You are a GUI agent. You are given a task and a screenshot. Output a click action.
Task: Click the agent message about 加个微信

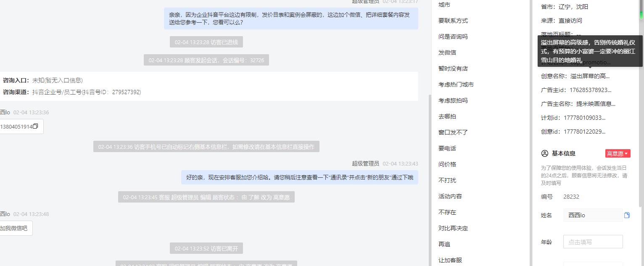click(x=291, y=18)
